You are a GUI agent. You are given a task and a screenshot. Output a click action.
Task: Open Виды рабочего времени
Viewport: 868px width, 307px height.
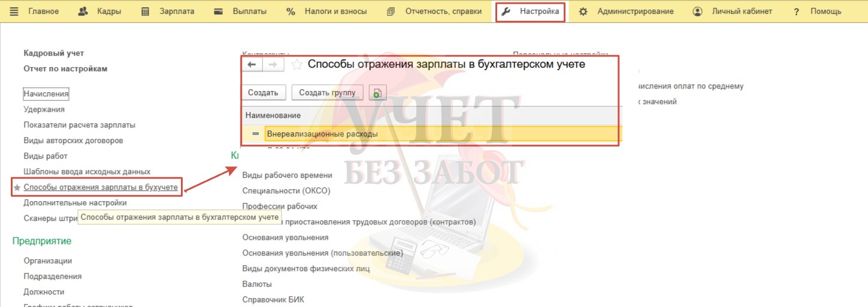pyautogui.click(x=287, y=175)
